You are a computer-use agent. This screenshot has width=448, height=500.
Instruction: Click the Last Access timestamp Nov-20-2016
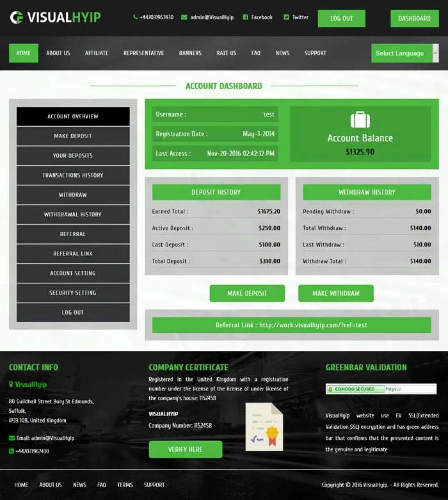point(241,153)
